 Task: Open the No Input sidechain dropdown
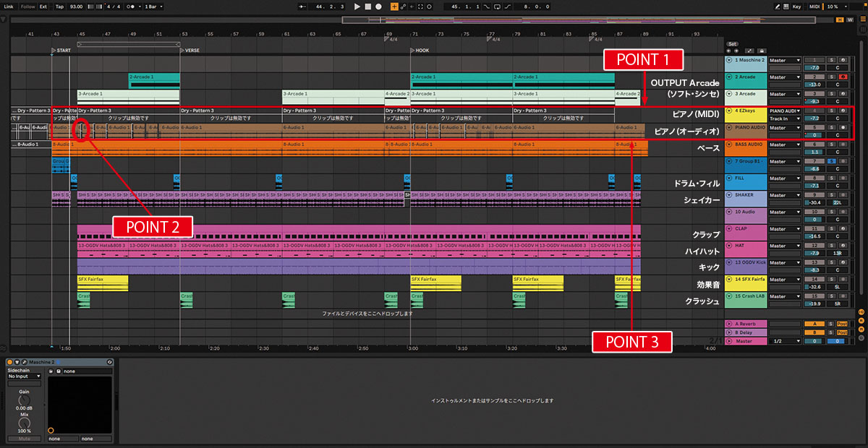coord(25,376)
